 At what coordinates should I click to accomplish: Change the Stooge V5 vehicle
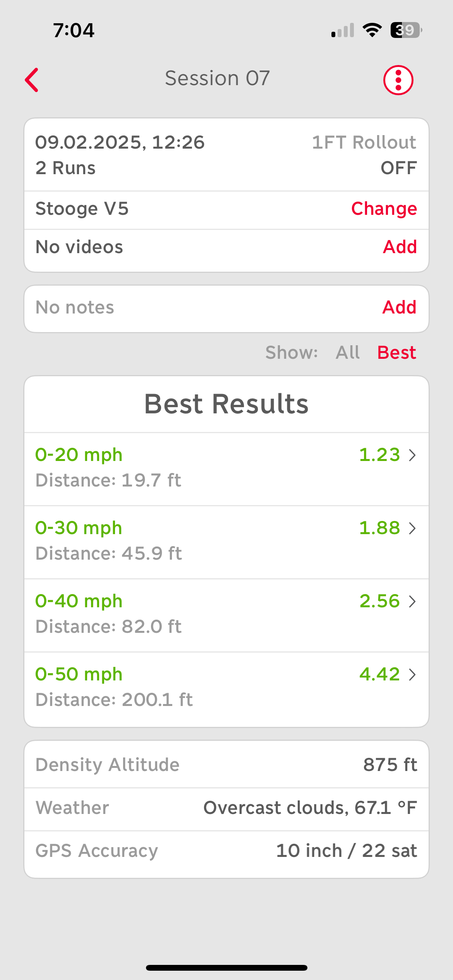[x=384, y=209]
